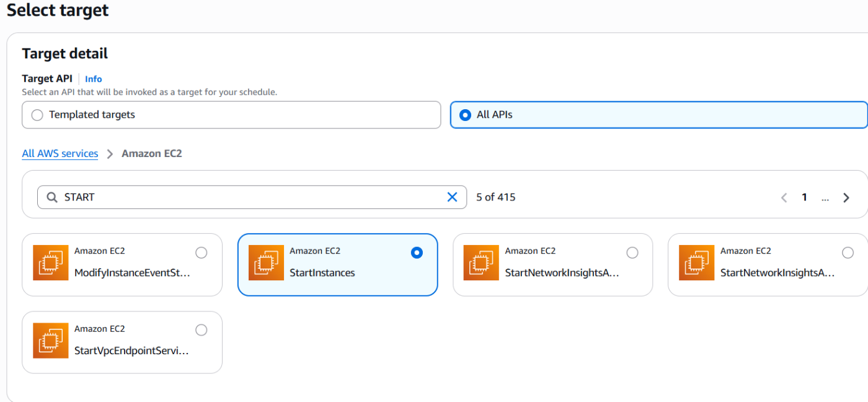Viewport: 868px width, 402px height.
Task: Choose the ModifyInstanceEventSt… radio button
Action: pyautogui.click(x=201, y=252)
